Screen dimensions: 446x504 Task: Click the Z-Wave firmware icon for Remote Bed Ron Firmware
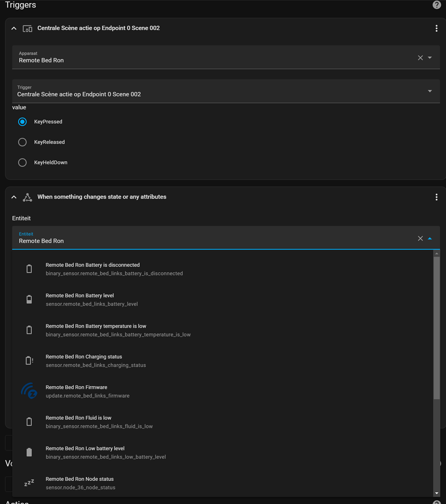coord(29,391)
